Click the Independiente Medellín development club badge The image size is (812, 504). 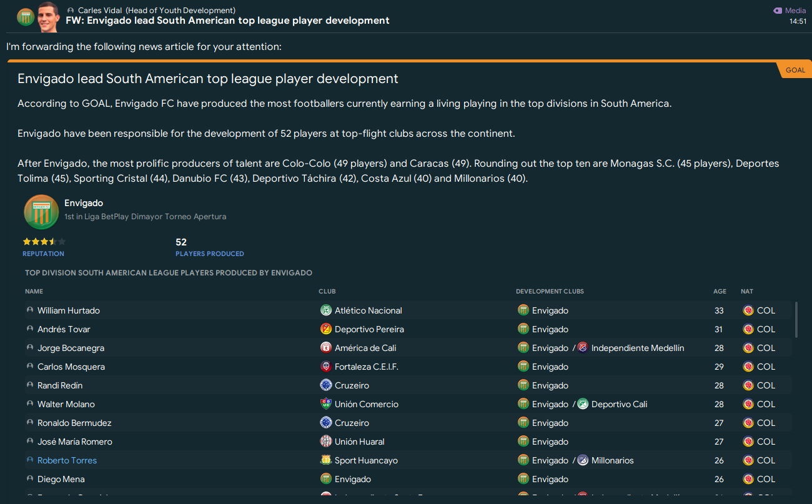pyautogui.click(x=583, y=348)
